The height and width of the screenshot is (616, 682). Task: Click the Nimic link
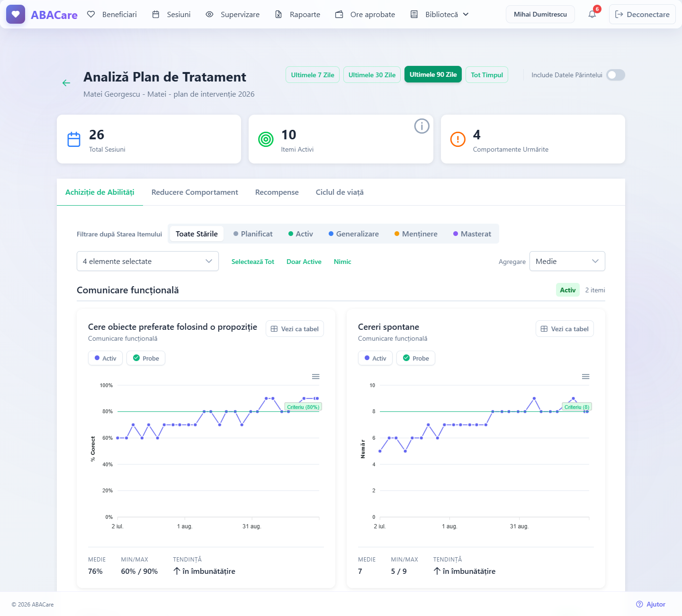click(342, 262)
